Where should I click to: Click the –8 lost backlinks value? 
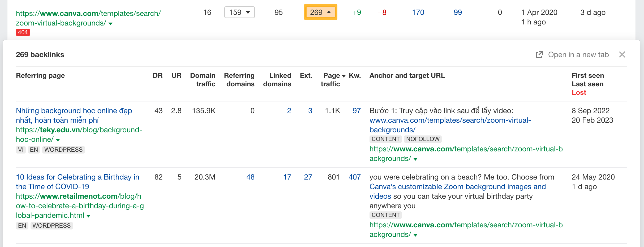[x=382, y=12]
